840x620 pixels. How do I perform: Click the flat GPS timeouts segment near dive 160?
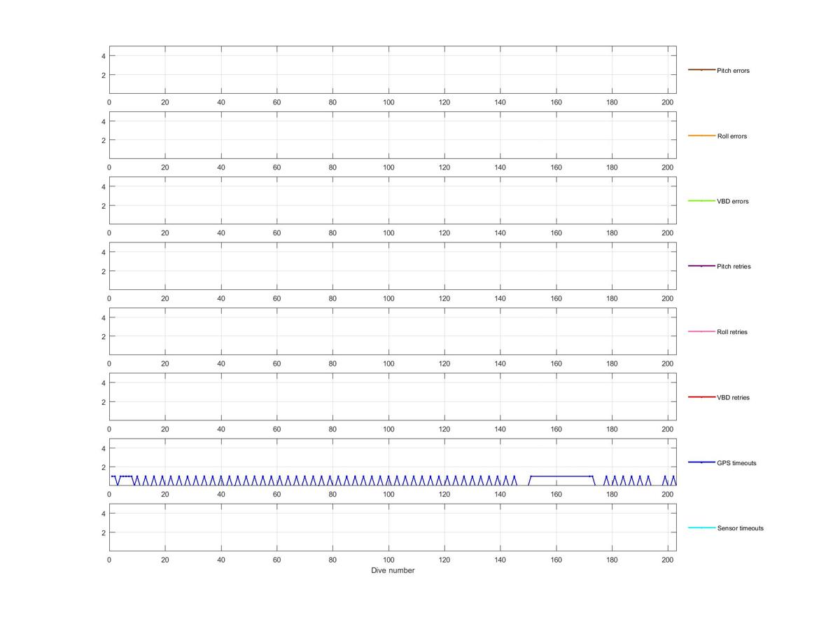point(561,476)
